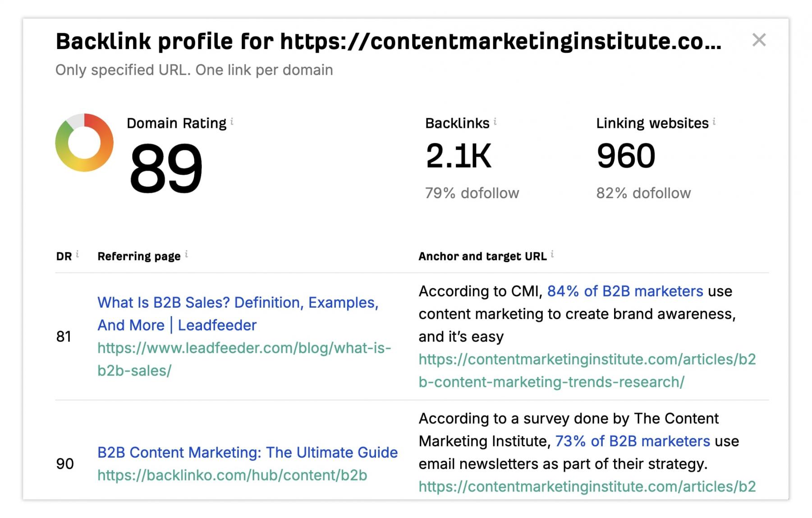
Task: Click the '84% of B2B marketers' anchor link
Action: [625, 291]
